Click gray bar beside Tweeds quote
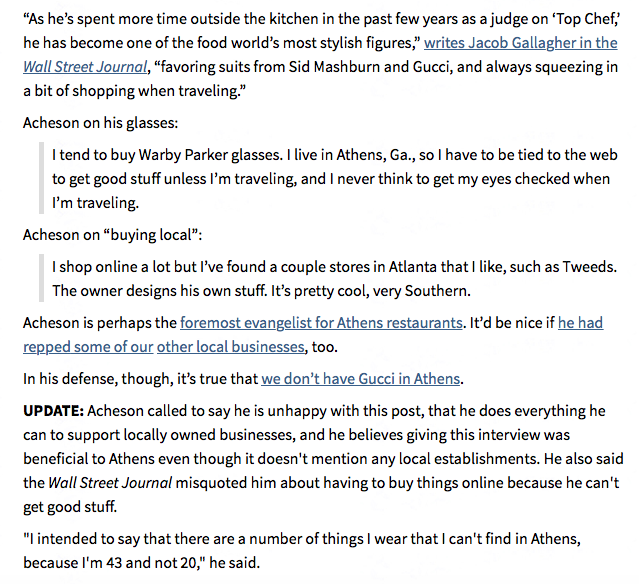The width and height of the screenshot is (639, 584). pos(41,278)
